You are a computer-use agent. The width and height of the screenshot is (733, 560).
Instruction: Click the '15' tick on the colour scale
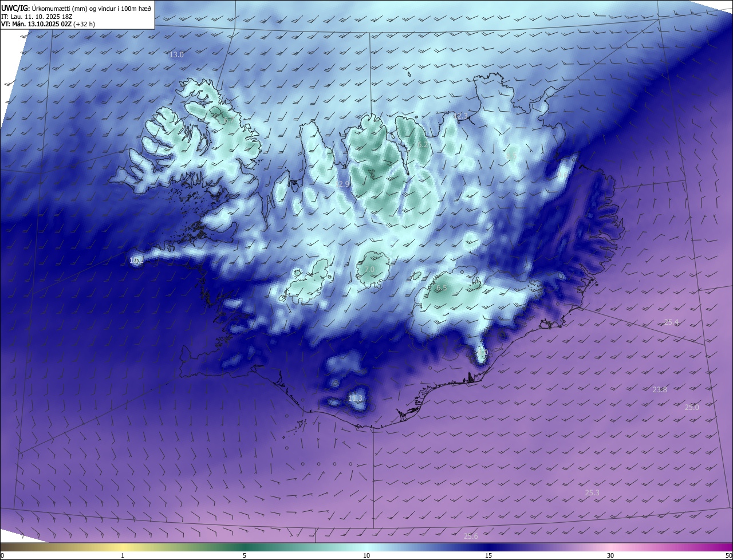point(488,555)
